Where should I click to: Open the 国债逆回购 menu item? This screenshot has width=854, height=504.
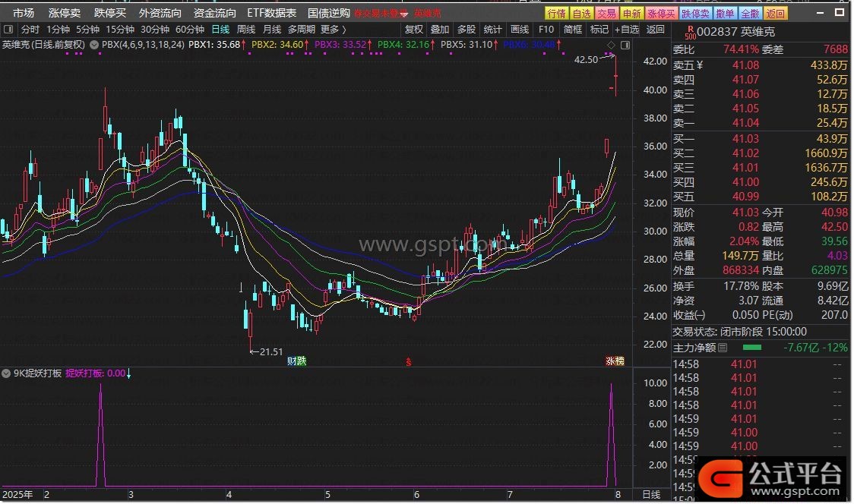point(328,13)
